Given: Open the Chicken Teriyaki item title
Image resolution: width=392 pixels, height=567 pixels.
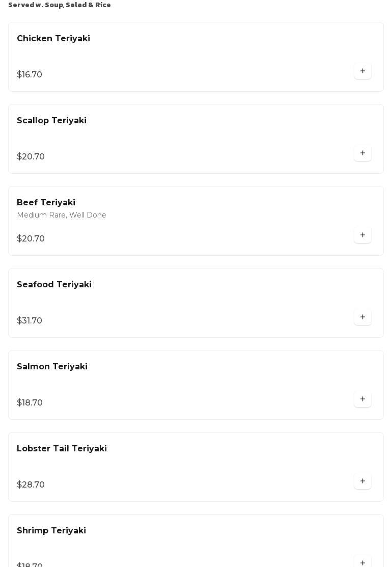Looking at the screenshot, I should pos(53,39).
